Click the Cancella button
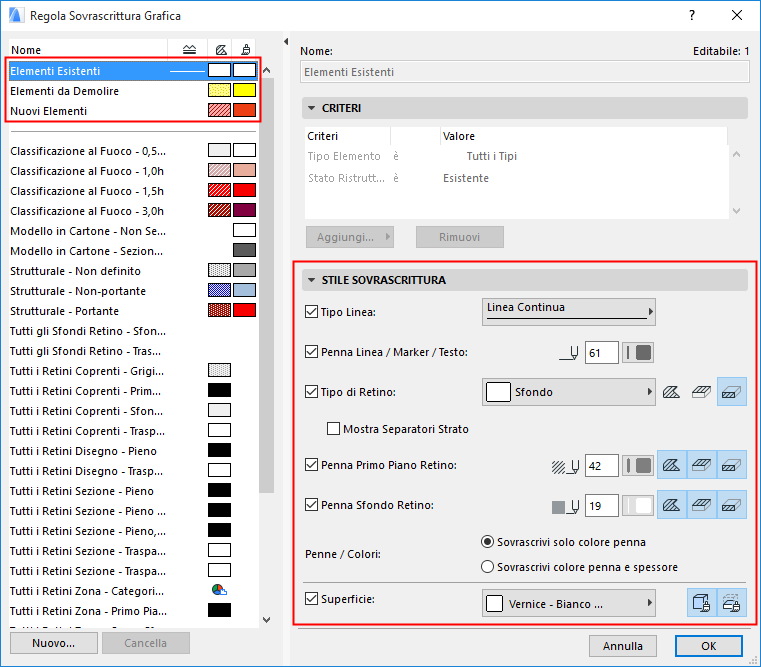 pyautogui.click(x=146, y=643)
